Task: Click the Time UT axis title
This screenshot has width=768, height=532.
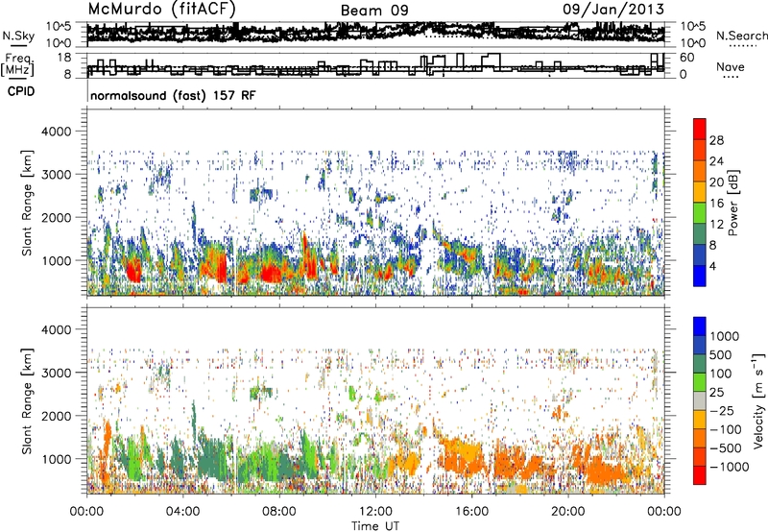Action: pyautogui.click(x=375, y=526)
